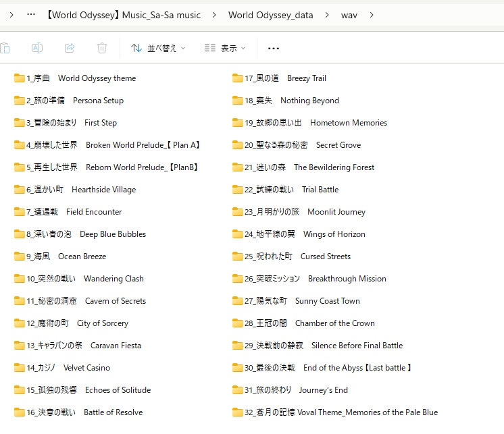This screenshot has height=434, width=504.
Task: Select the 30_最後の決戦 End of the Abyss folder
Action: click(x=322, y=368)
